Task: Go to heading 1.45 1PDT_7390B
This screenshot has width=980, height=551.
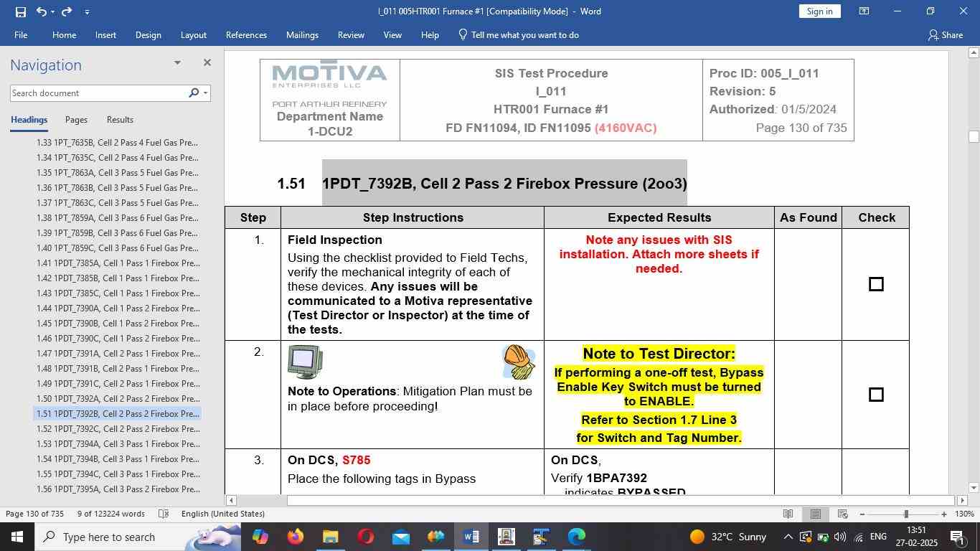Action: click(x=118, y=324)
